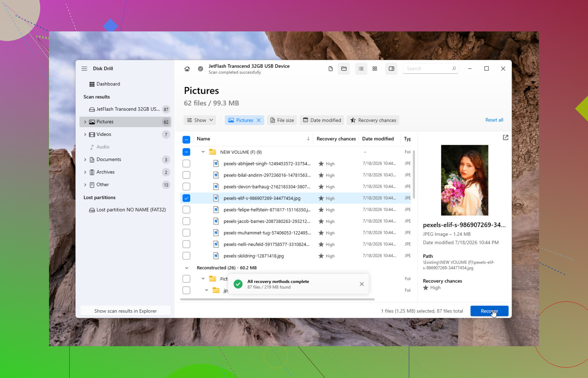Open the File size filter
This screenshot has height=378, width=588.
click(x=282, y=120)
